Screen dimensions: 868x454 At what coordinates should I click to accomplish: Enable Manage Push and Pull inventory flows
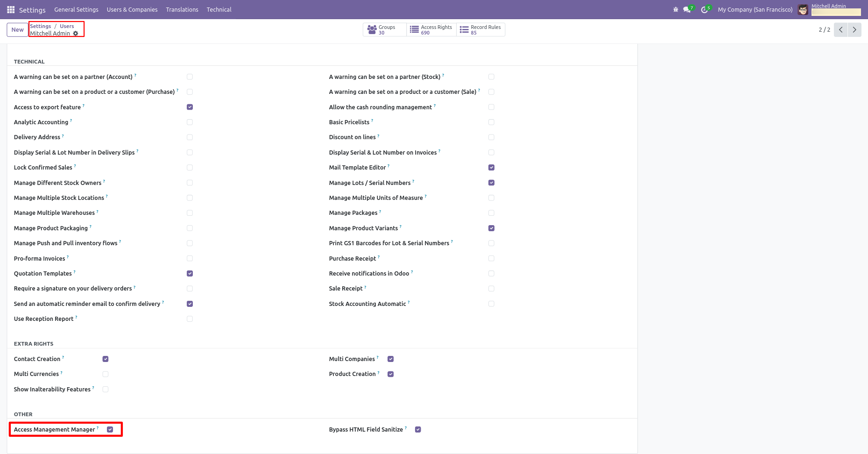click(x=190, y=243)
